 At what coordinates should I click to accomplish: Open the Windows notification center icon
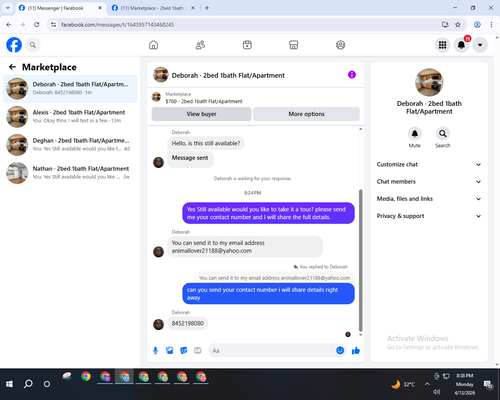[x=488, y=384]
